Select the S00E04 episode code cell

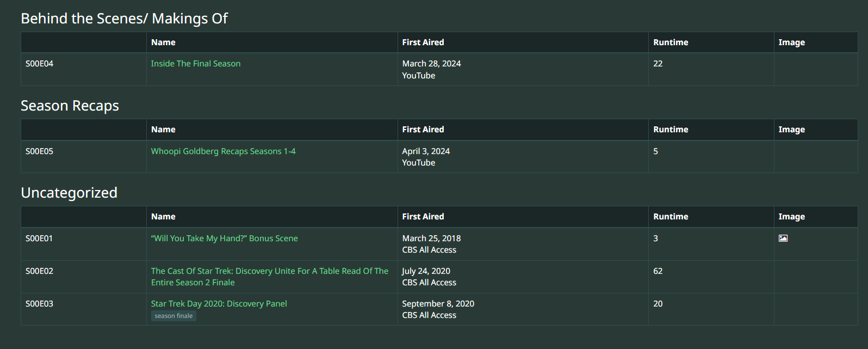[39, 64]
